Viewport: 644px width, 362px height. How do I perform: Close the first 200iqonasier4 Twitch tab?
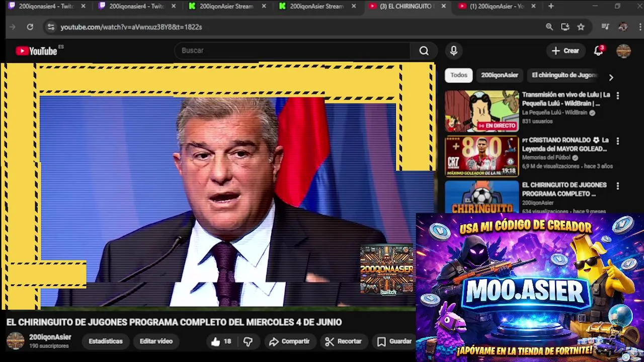click(x=84, y=6)
